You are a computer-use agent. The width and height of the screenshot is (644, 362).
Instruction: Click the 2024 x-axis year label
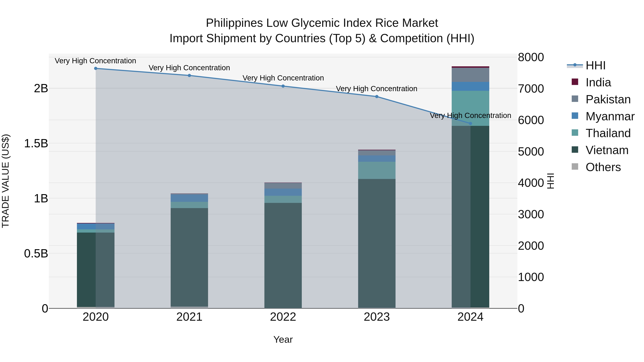[470, 317]
